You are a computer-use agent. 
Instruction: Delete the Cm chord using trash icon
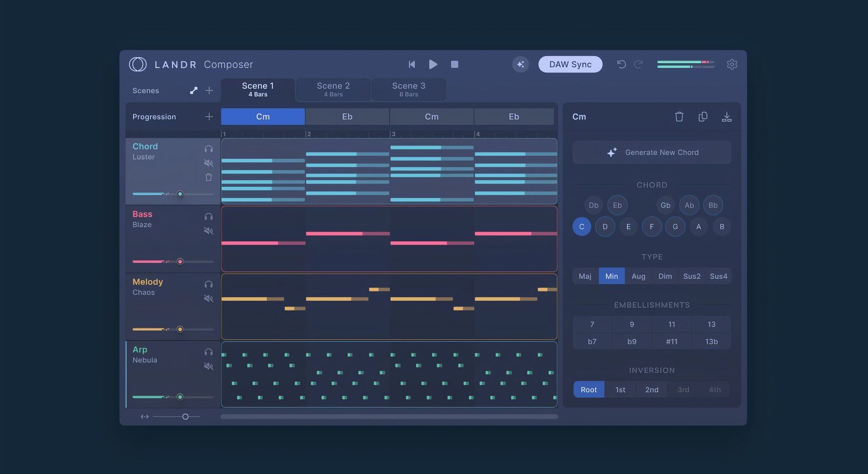point(679,117)
